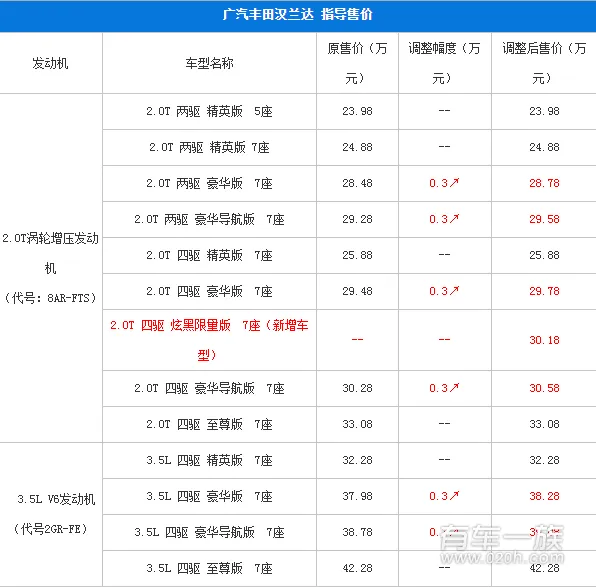Click original price 29.28
The height and width of the screenshot is (587, 596).
pos(357,219)
